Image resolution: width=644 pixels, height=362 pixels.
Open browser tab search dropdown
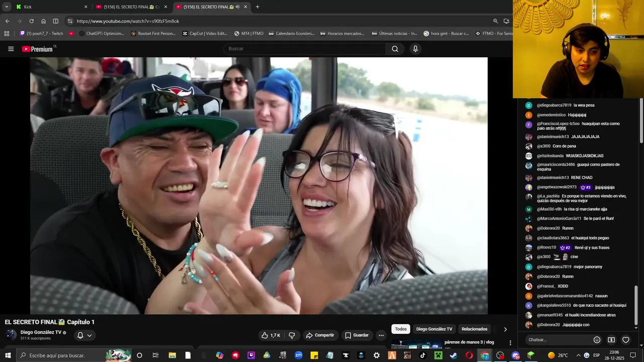point(7,7)
